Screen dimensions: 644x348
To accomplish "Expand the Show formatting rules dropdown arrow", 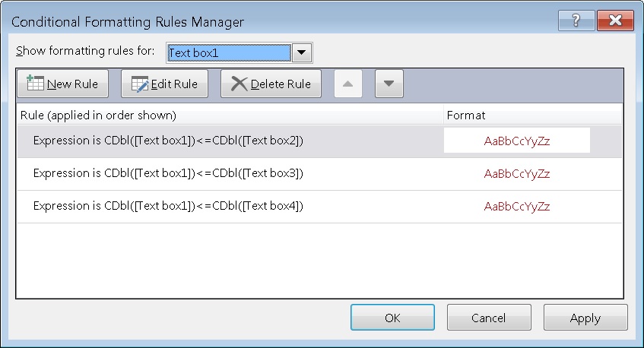I will [x=301, y=52].
